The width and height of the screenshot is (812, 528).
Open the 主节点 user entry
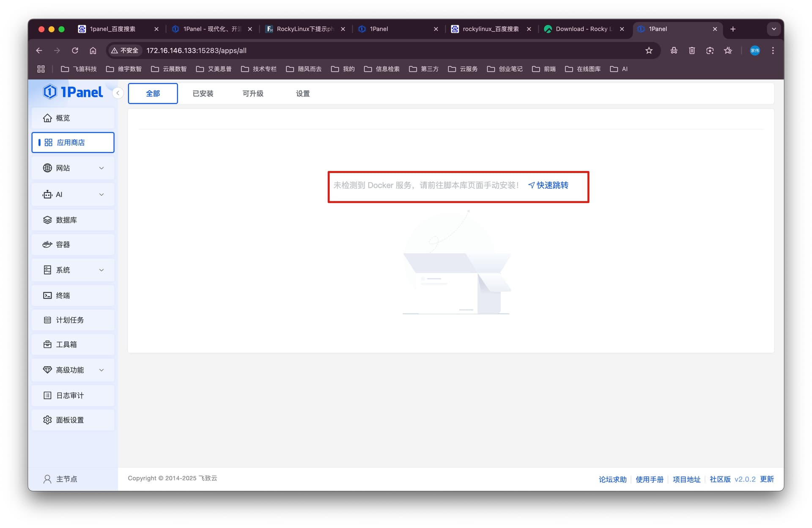tap(60, 479)
